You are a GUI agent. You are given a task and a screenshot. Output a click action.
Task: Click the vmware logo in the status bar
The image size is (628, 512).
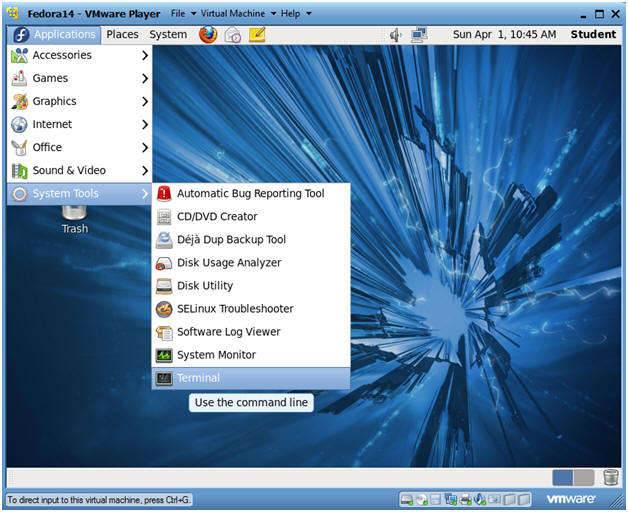(571, 499)
